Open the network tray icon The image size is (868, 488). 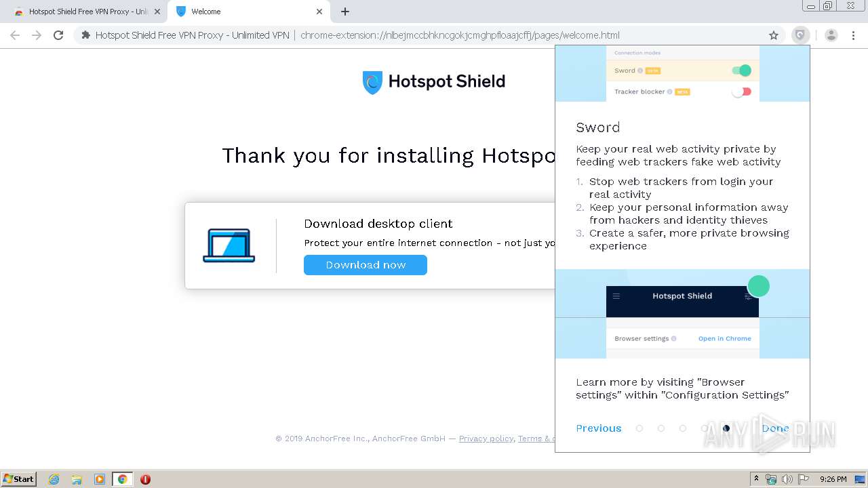point(771,479)
